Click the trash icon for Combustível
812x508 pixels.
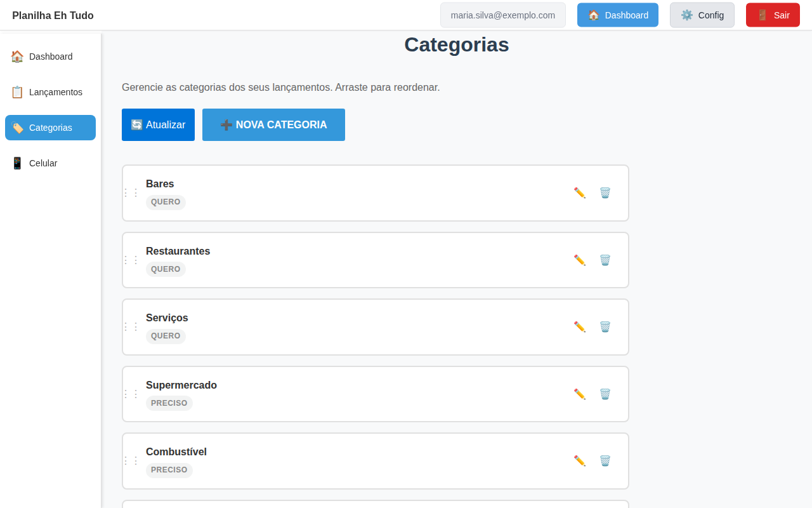click(605, 460)
